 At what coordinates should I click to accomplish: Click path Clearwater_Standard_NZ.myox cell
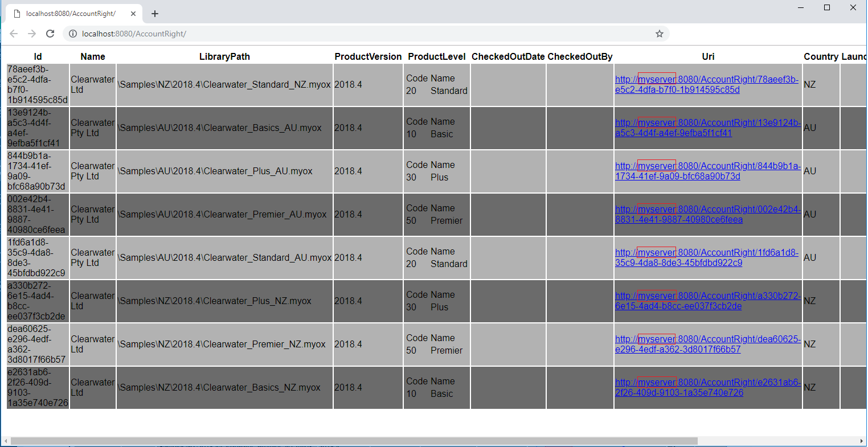(224, 84)
